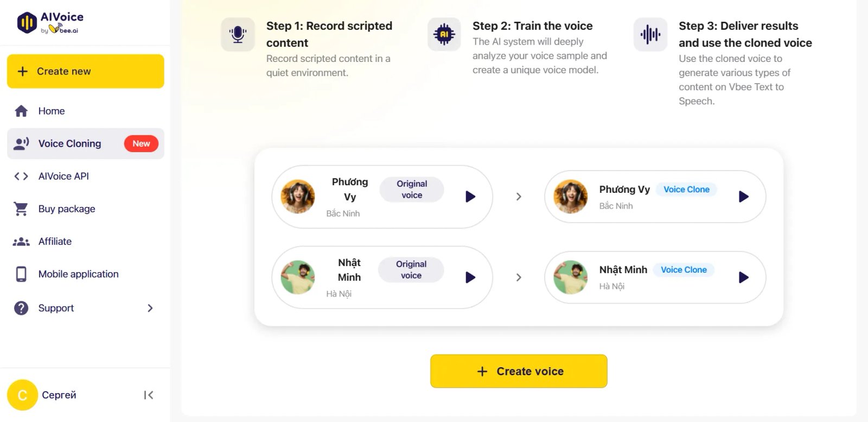Select the Buy package cart icon

tap(20, 209)
